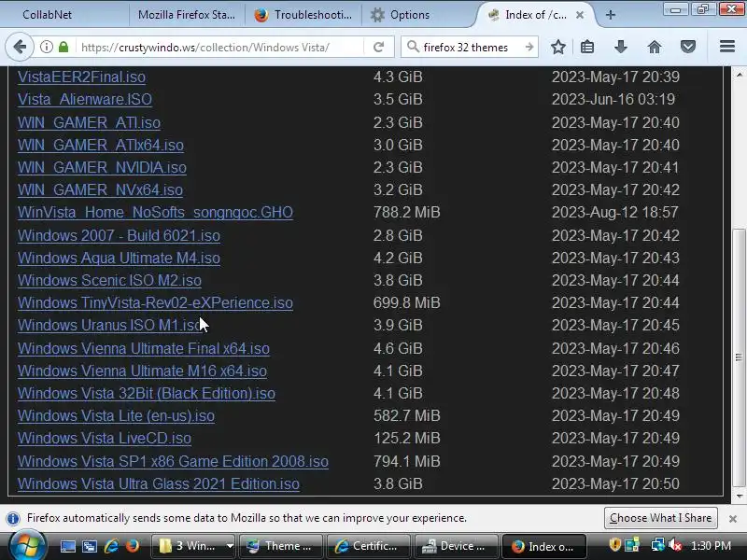747x560 pixels.
Task: Open the Windows Start orb
Action: pyautogui.click(x=28, y=546)
